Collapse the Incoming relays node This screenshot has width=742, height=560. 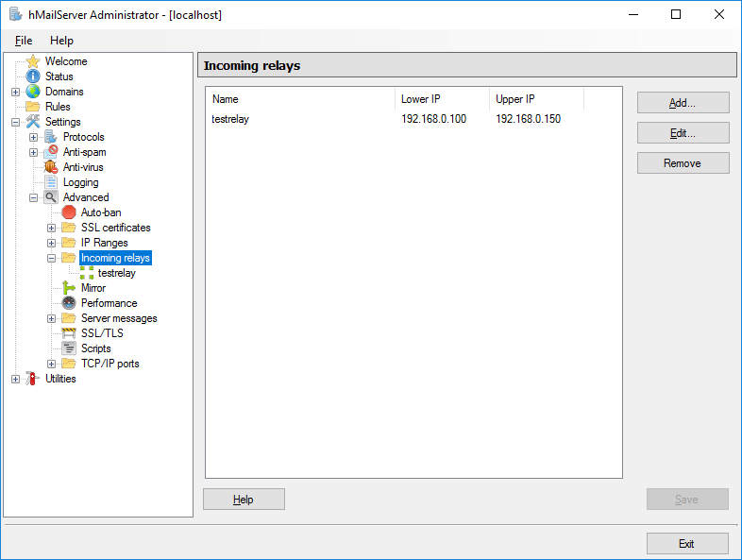(51, 259)
